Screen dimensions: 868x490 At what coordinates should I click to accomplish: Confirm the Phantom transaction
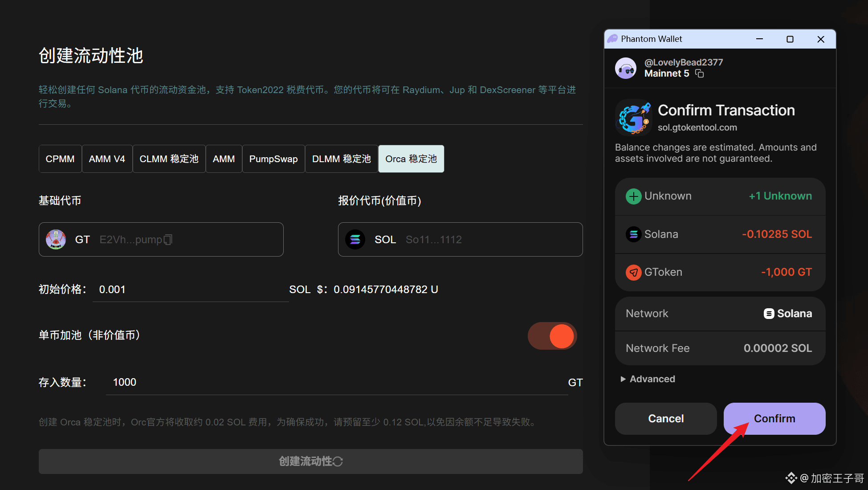coord(774,419)
